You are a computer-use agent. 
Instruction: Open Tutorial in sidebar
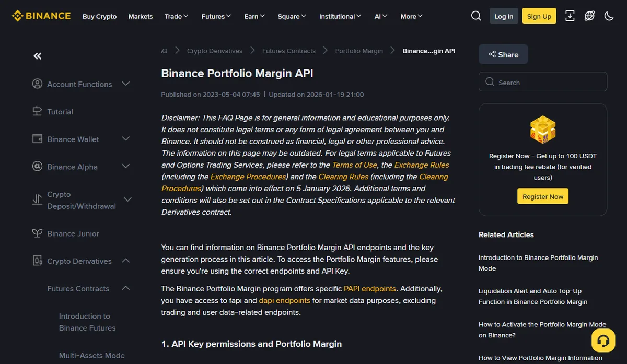pos(60,112)
